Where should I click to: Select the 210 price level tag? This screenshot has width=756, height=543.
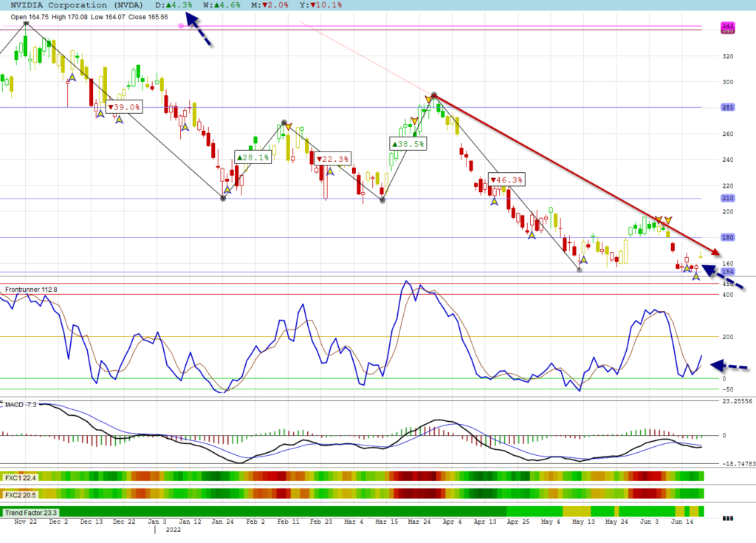coord(727,198)
